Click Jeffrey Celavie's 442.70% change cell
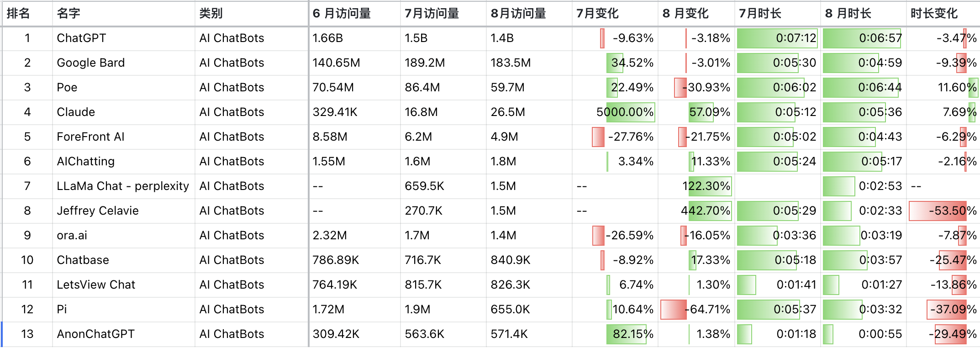The image size is (980, 348). pos(696,211)
